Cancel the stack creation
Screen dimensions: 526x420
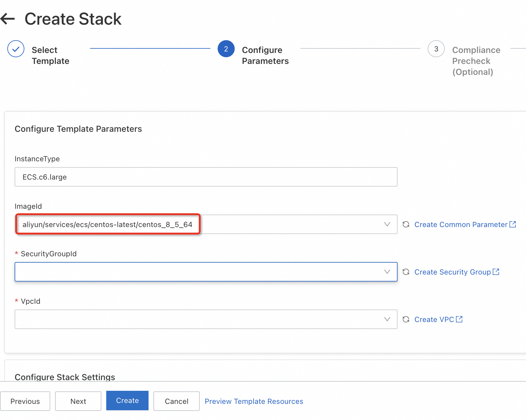[x=177, y=401]
